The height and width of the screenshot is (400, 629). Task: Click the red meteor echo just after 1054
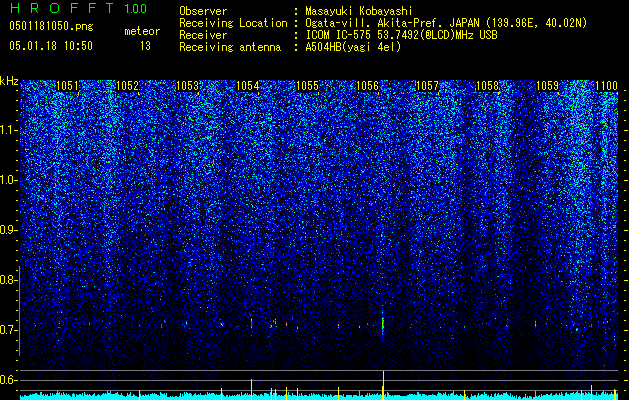[252, 323]
